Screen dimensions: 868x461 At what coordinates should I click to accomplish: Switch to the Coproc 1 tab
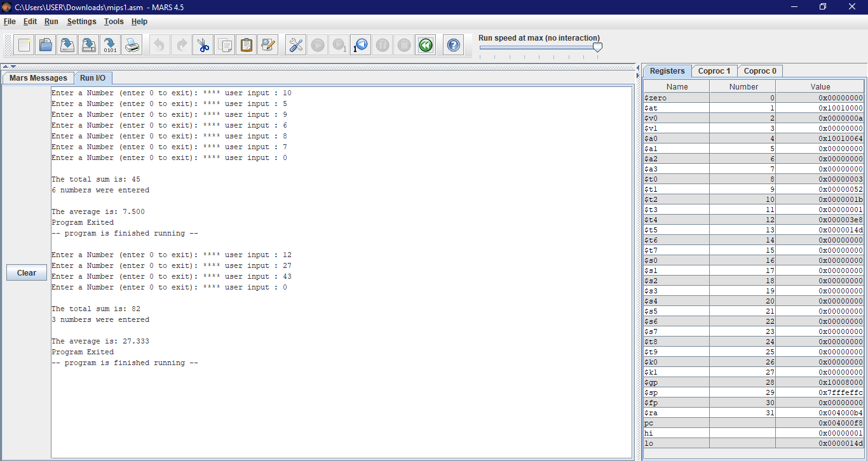(714, 71)
